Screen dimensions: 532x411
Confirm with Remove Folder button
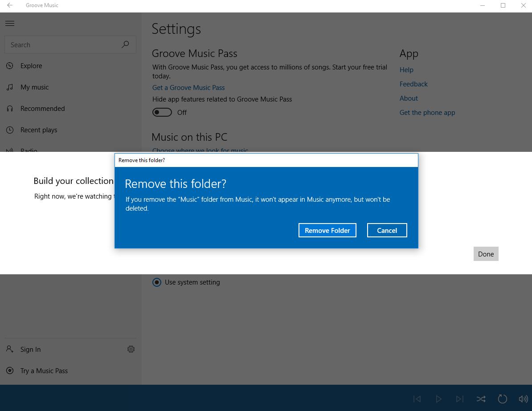coord(327,230)
